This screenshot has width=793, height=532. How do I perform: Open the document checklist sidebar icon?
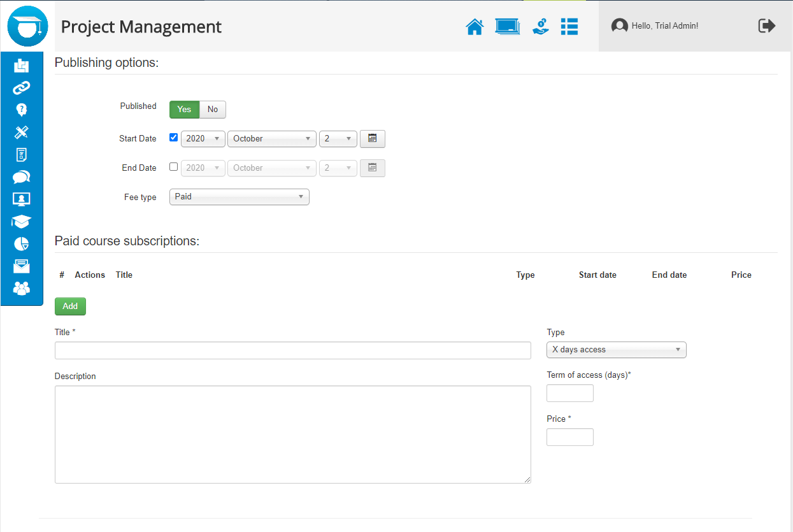[x=22, y=155]
